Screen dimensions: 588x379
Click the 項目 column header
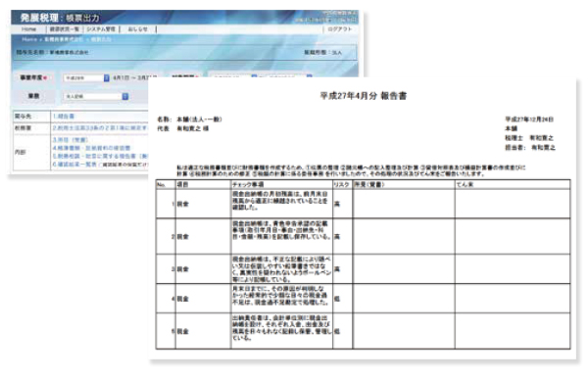(x=203, y=185)
